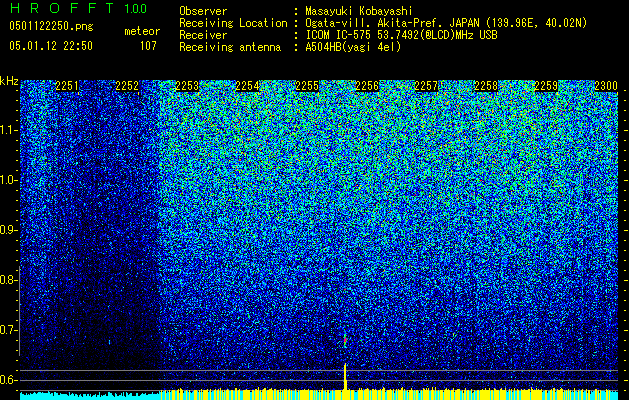Click the 2259 time marker
The image size is (629, 400).
[546, 86]
